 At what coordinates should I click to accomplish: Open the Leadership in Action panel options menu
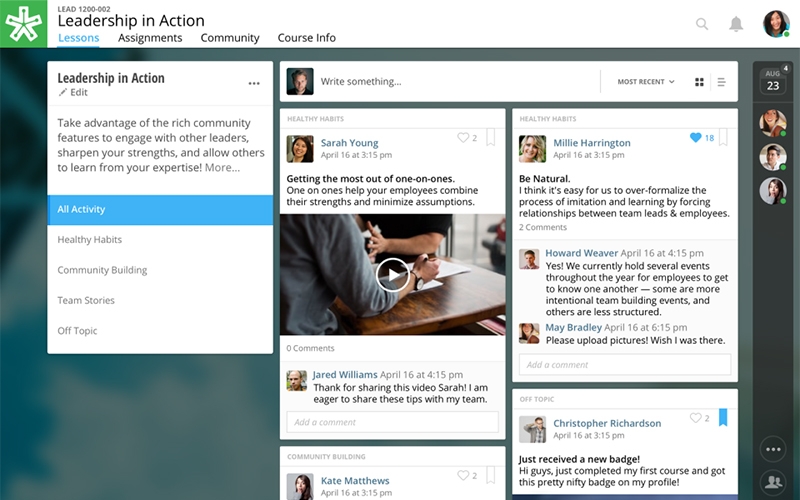254,84
